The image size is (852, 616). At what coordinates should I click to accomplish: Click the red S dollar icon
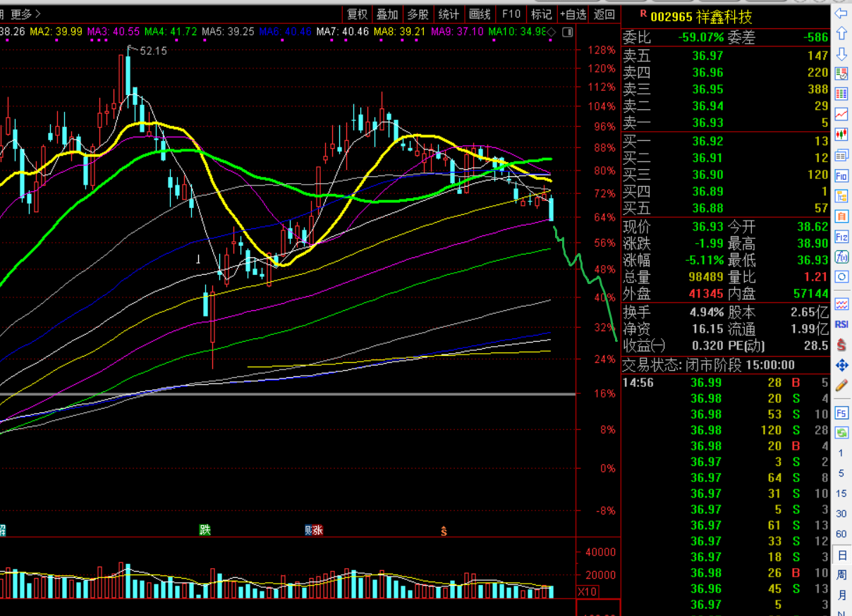[841, 345]
